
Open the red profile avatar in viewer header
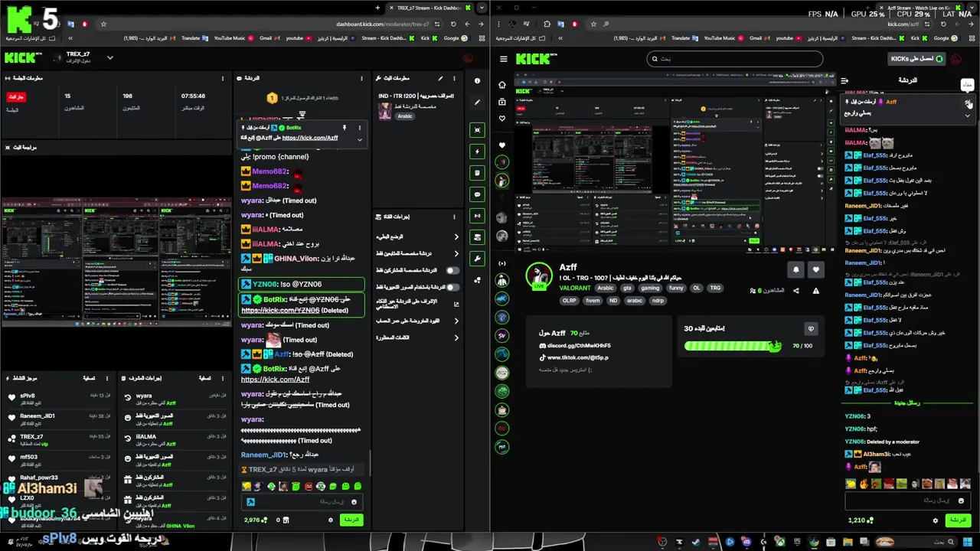click(957, 59)
